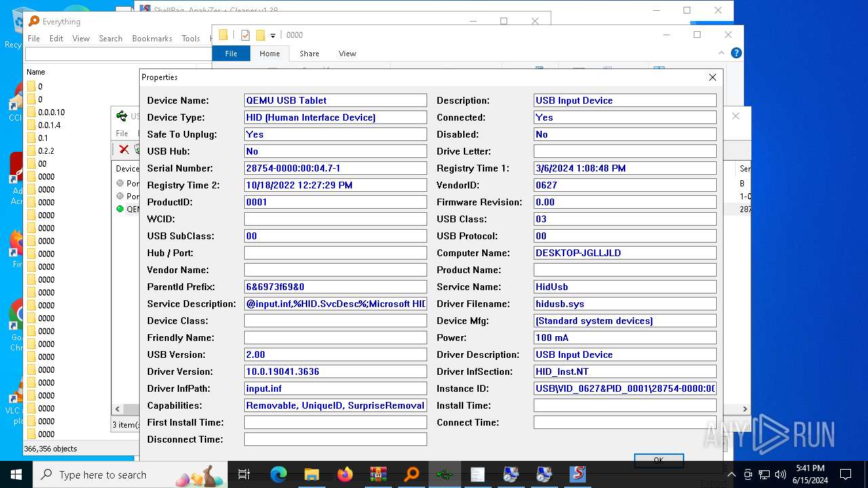Click folder icon for 0.2.2 in Everything list

pos(31,150)
